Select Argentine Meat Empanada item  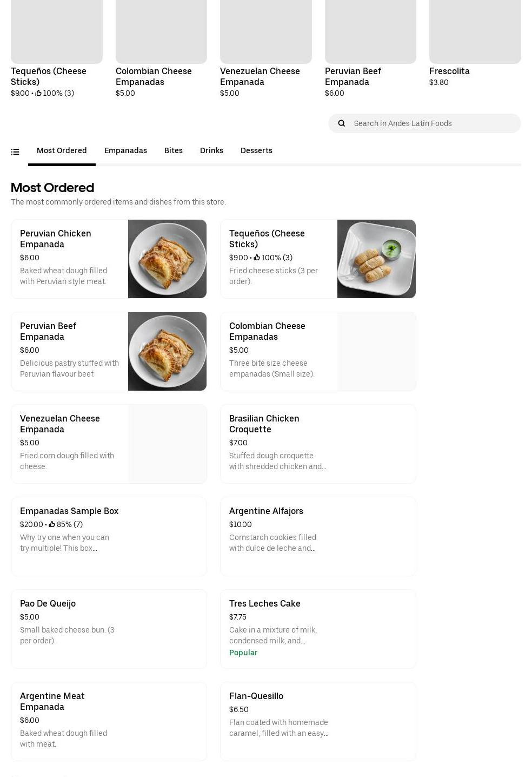(109, 721)
